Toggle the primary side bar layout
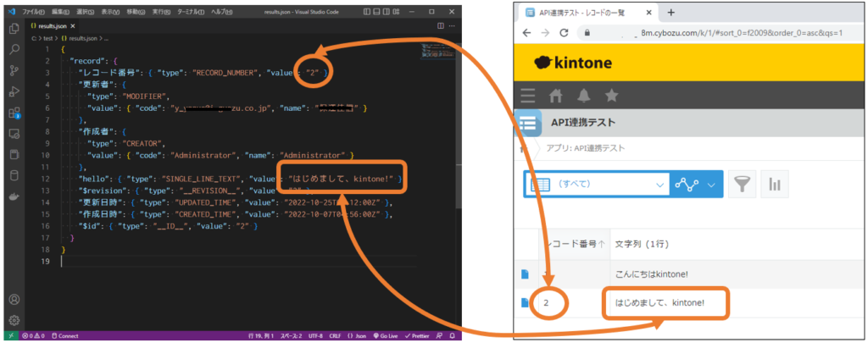868x348 pixels. (368, 12)
